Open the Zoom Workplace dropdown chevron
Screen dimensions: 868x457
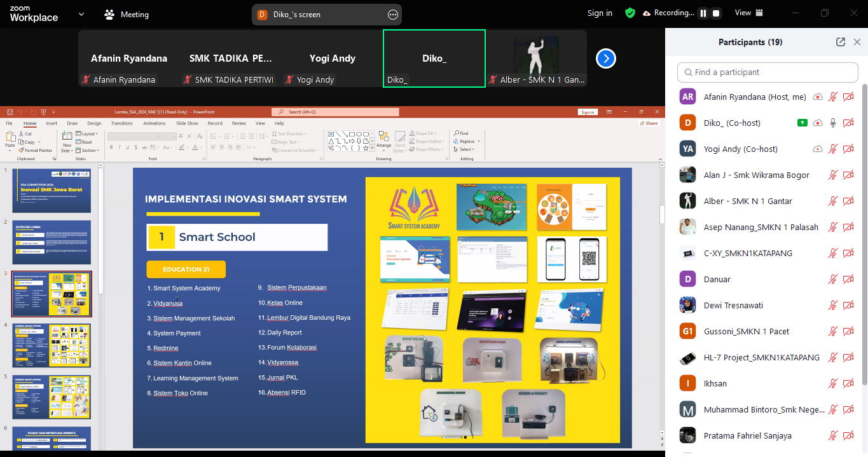pos(81,14)
